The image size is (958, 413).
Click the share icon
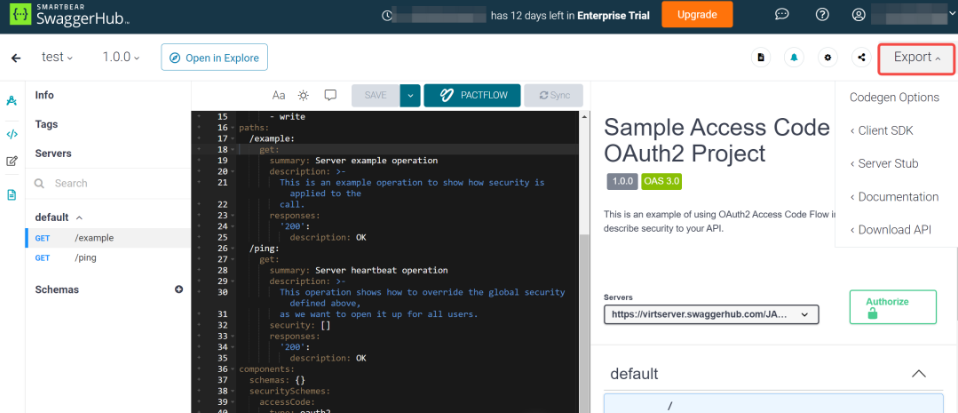(861, 57)
